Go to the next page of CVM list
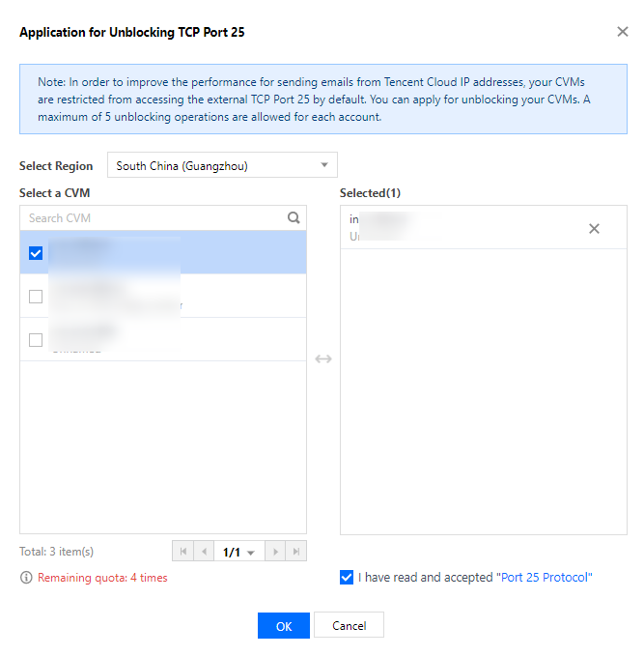The width and height of the screenshot is (644, 656). click(275, 552)
